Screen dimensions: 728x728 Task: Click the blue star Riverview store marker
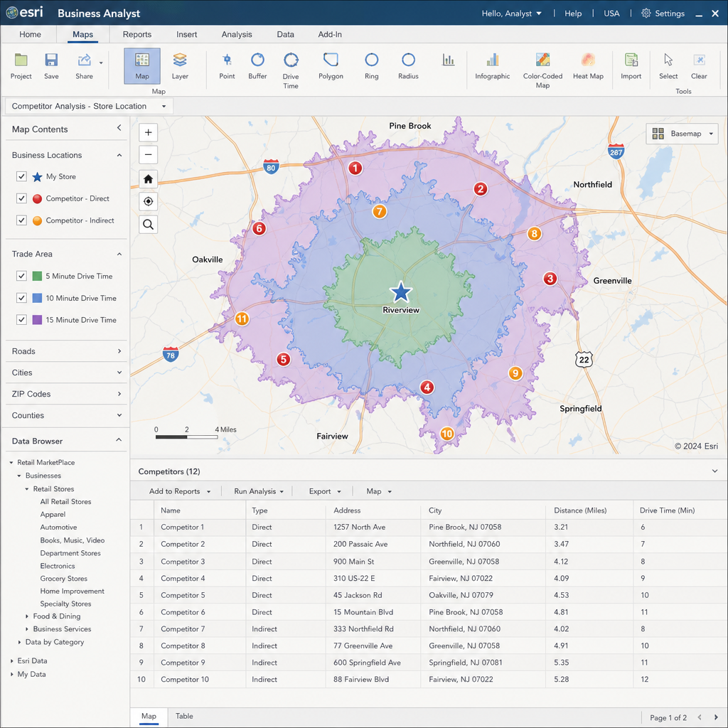point(401,292)
